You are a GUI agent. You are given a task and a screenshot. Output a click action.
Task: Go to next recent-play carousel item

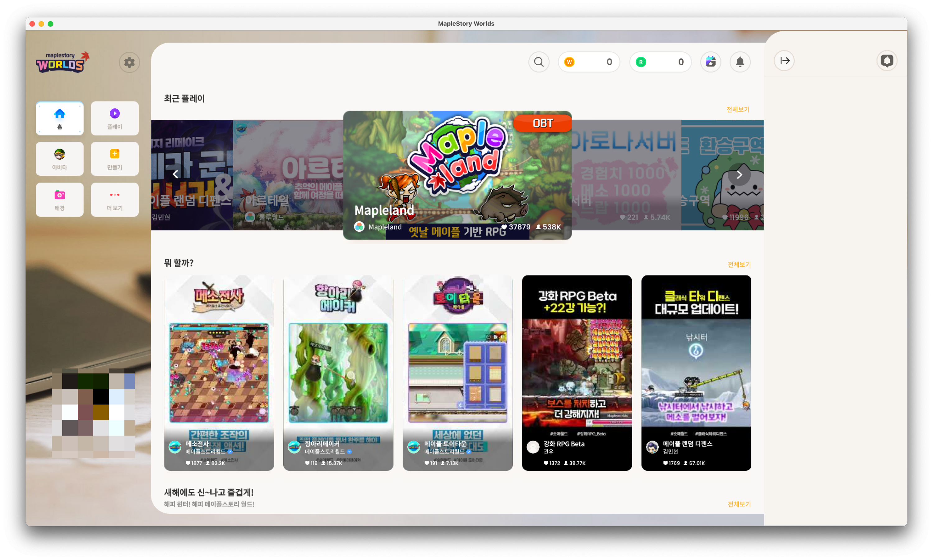click(x=739, y=175)
